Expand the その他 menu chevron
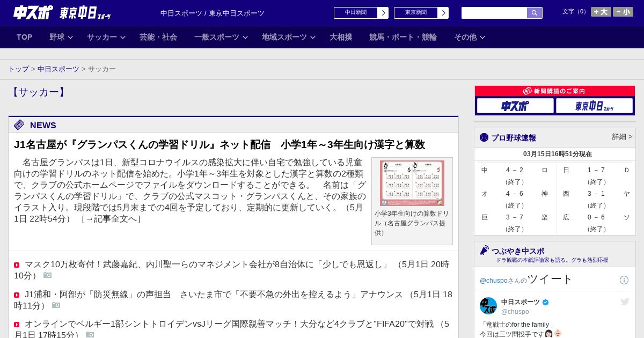 pyautogui.click(x=482, y=38)
